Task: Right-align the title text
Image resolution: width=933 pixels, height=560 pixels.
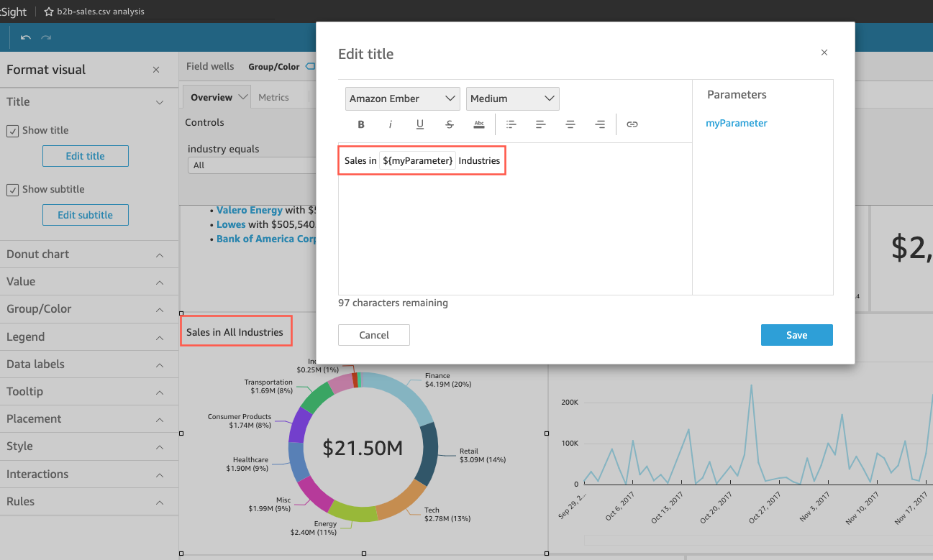Action: [x=600, y=124]
